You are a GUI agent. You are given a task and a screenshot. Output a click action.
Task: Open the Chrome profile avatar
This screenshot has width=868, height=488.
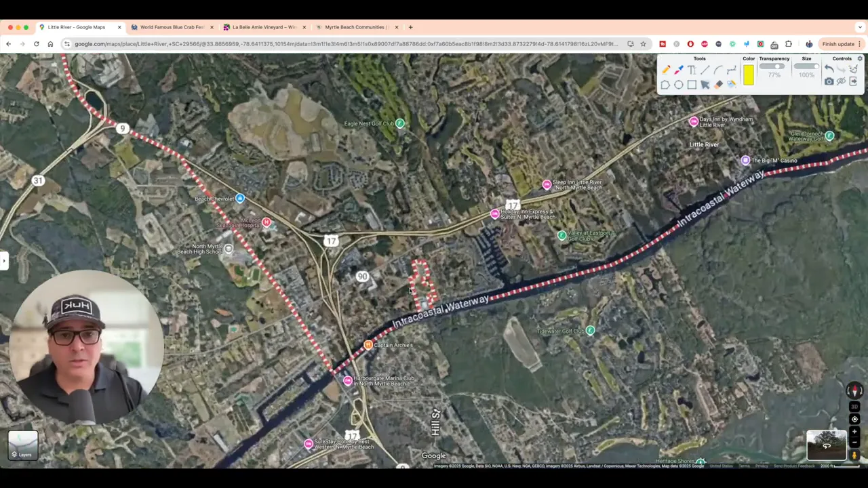coord(809,44)
